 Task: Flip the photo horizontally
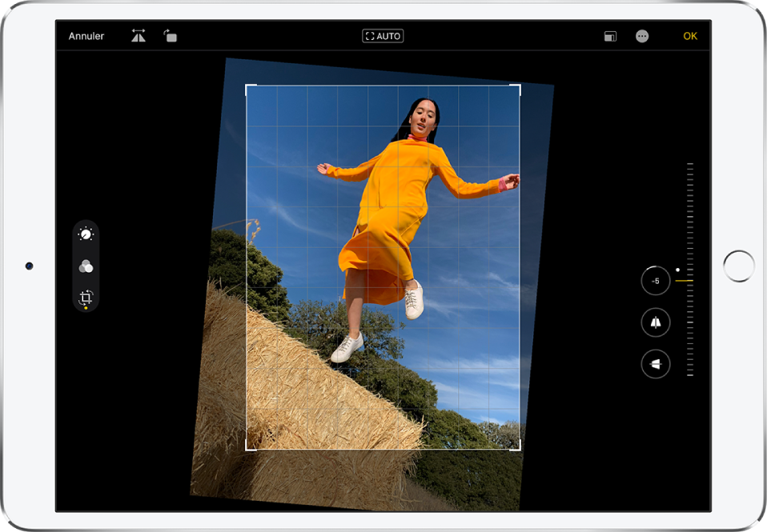138,36
